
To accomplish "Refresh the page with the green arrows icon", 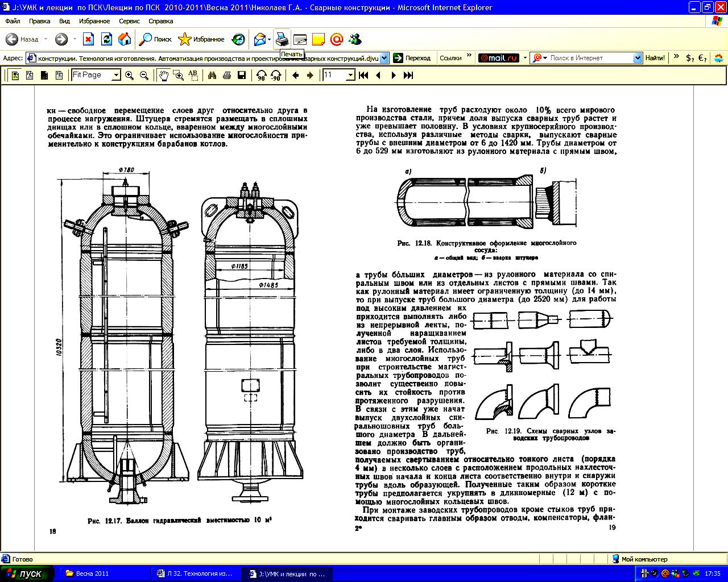I will coord(106,39).
